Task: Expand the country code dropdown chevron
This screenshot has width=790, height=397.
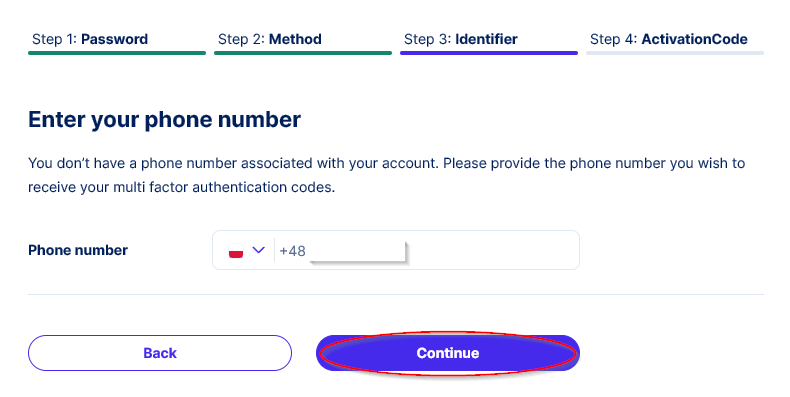Action: coord(258,250)
